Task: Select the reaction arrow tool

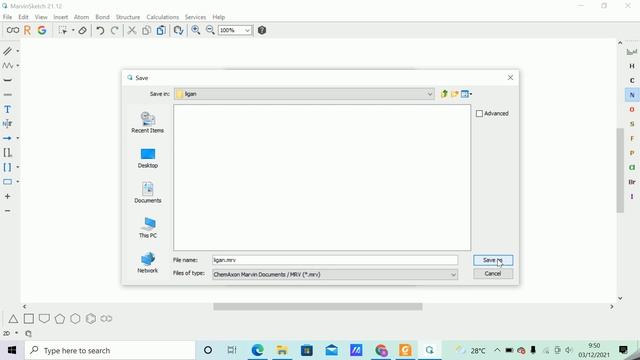Action: [7, 138]
